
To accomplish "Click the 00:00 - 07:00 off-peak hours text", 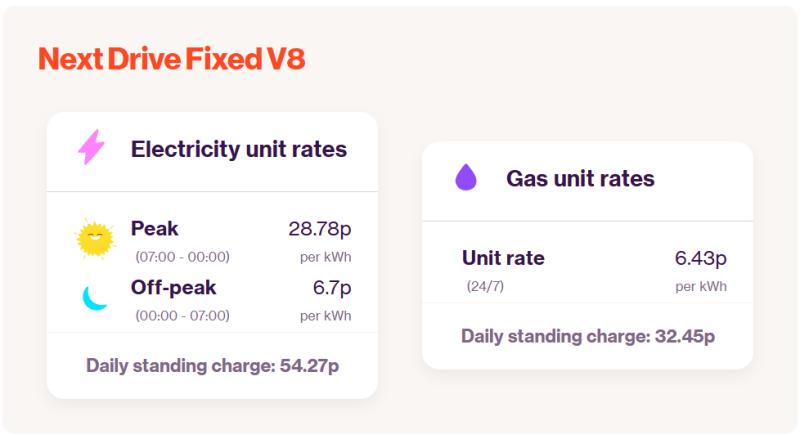I will tap(182, 315).
